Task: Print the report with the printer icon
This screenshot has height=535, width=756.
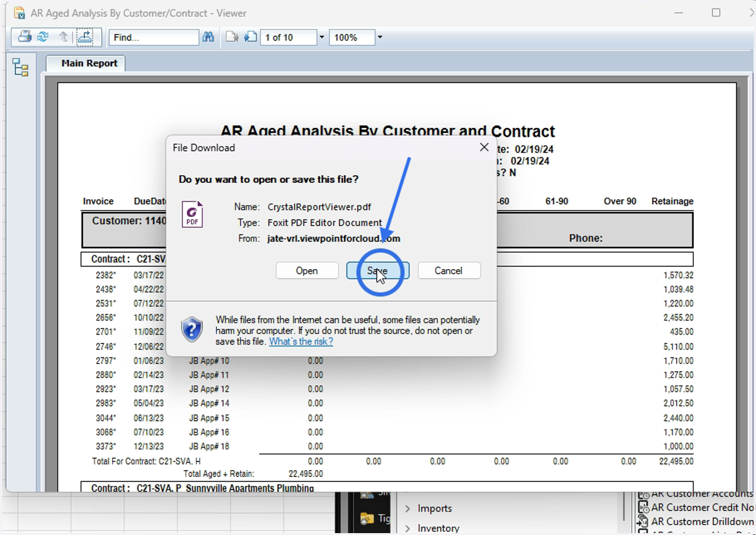Action: click(x=25, y=37)
